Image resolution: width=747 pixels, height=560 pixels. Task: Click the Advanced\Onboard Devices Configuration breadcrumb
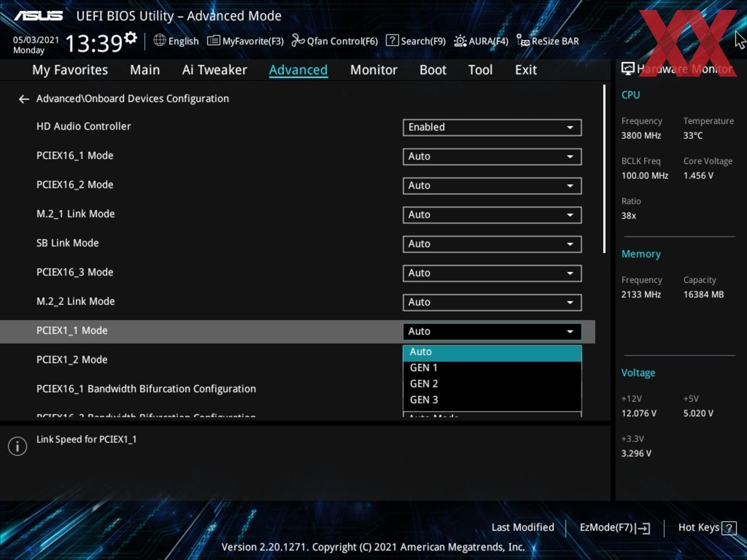tap(132, 99)
